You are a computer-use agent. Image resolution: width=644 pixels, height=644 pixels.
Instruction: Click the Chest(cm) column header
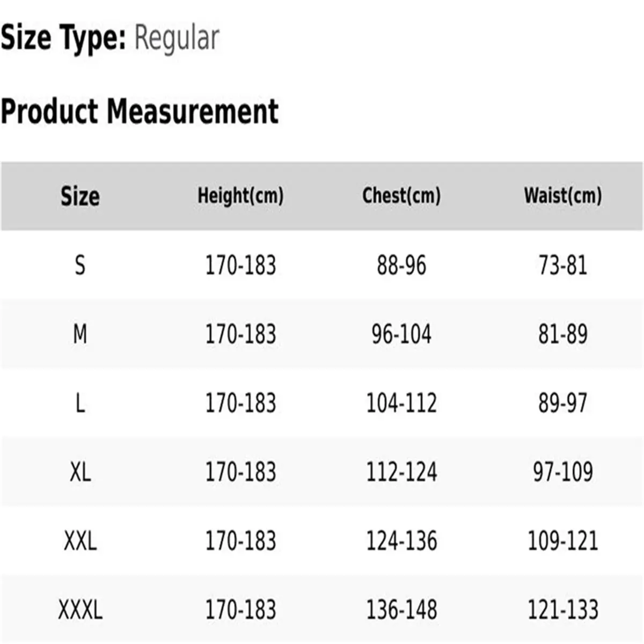tap(401, 196)
